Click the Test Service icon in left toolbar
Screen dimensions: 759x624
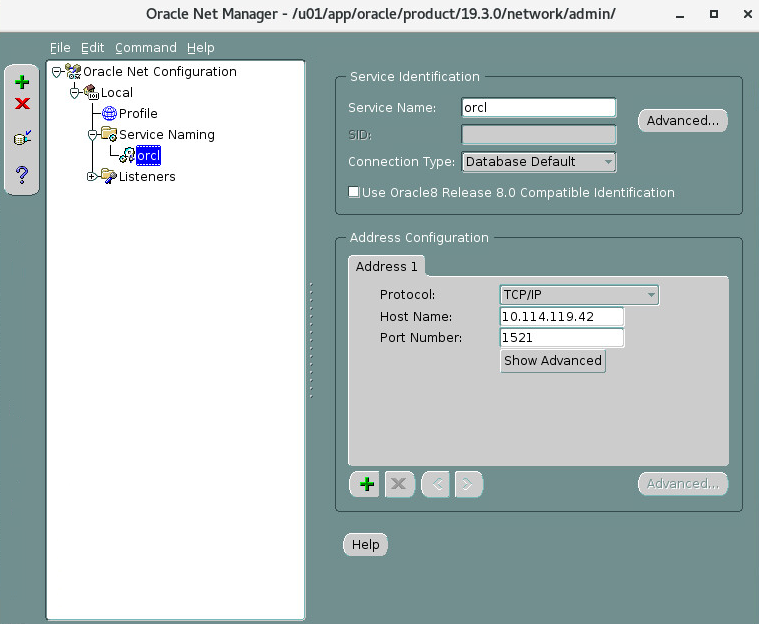(x=22, y=138)
